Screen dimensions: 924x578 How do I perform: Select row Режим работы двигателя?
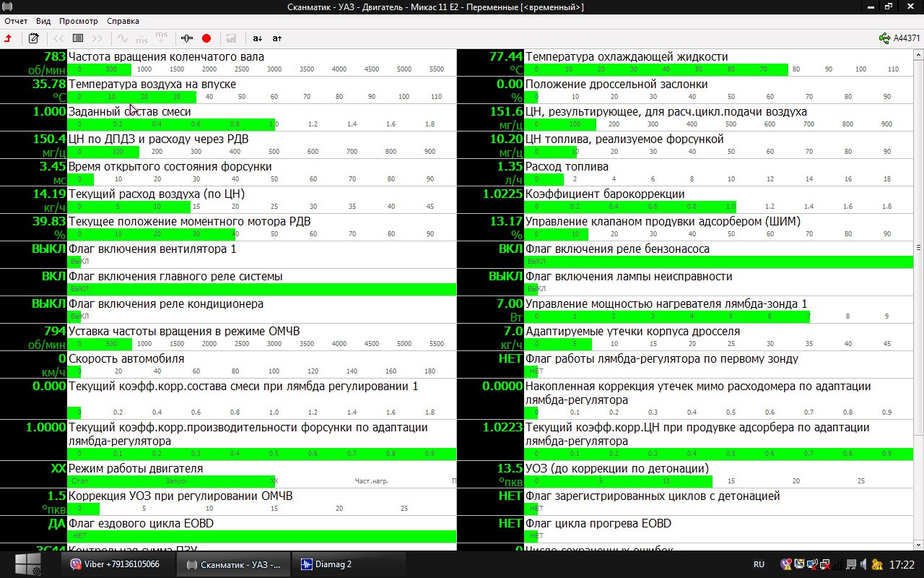pos(228,475)
